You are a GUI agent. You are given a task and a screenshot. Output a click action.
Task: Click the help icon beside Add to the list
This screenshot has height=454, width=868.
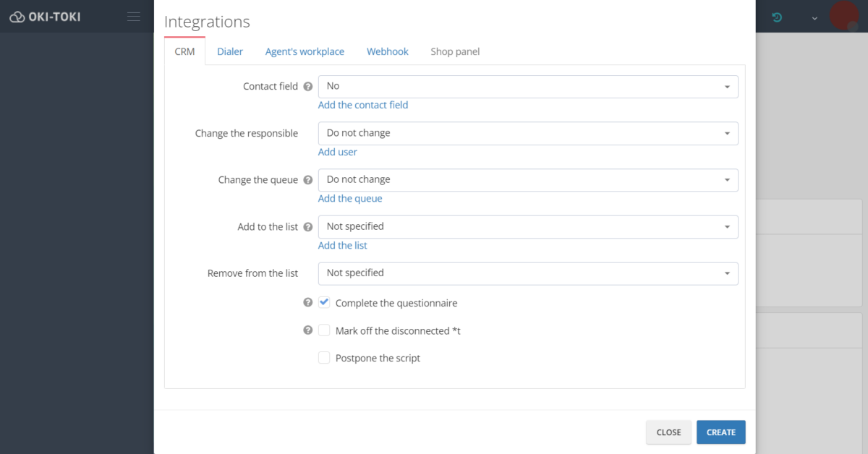pyautogui.click(x=308, y=226)
